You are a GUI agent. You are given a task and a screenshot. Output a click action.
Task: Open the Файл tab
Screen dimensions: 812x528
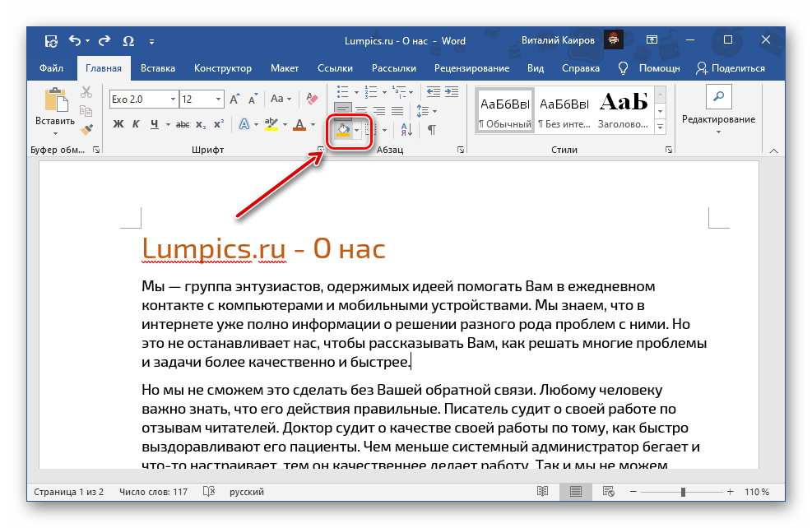[51, 68]
